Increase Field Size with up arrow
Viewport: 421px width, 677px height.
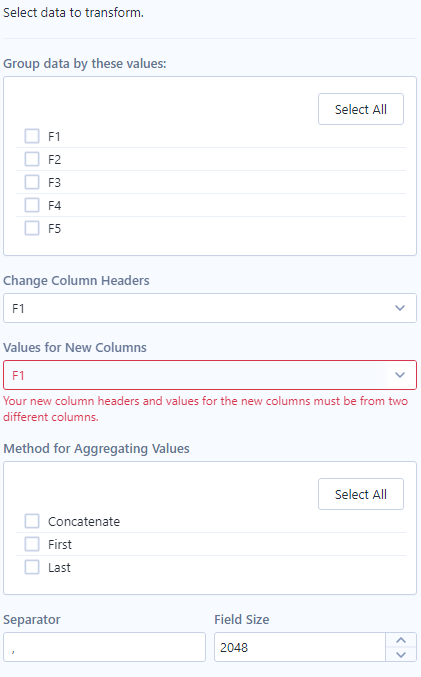pos(401,640)
